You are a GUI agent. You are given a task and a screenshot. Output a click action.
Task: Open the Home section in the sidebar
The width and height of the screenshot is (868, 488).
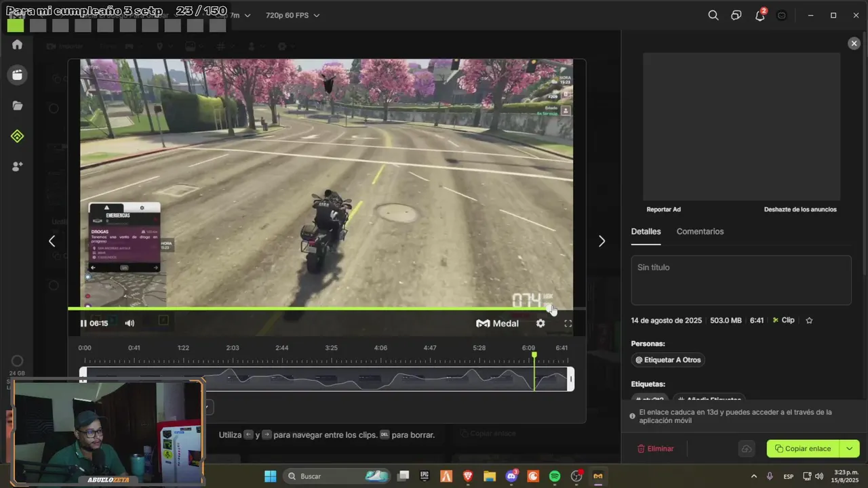pyautogui.click(x=18, y=45)
